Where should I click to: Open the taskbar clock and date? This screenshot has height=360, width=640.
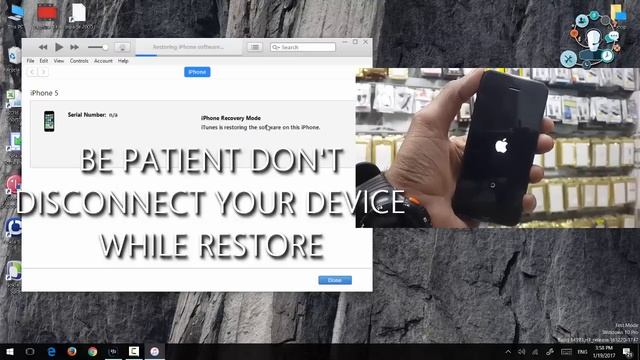click(604, 351)
